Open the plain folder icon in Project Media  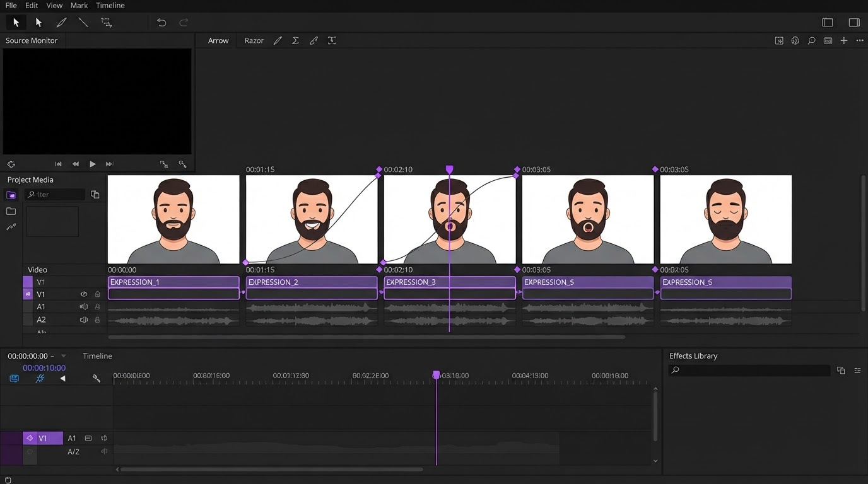[11, 211]
